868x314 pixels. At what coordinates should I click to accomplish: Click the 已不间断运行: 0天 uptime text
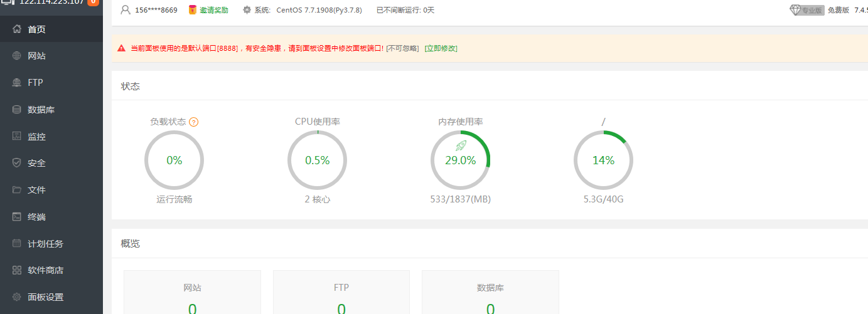click(x=405, y=10)
